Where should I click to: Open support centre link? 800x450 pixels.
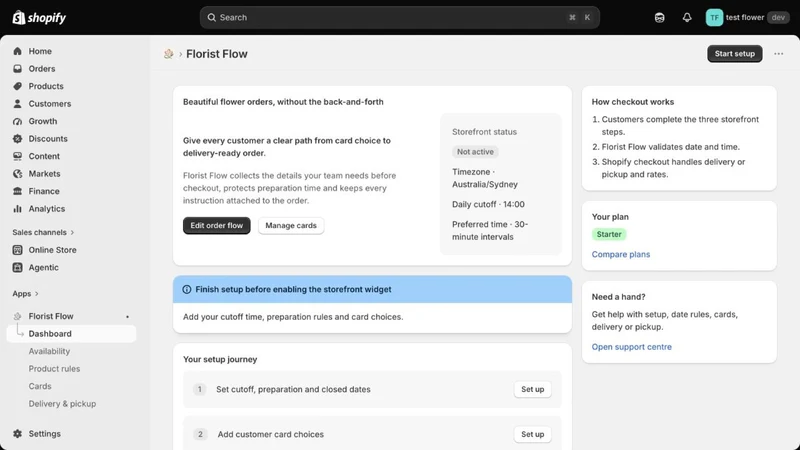pos(631,347)
